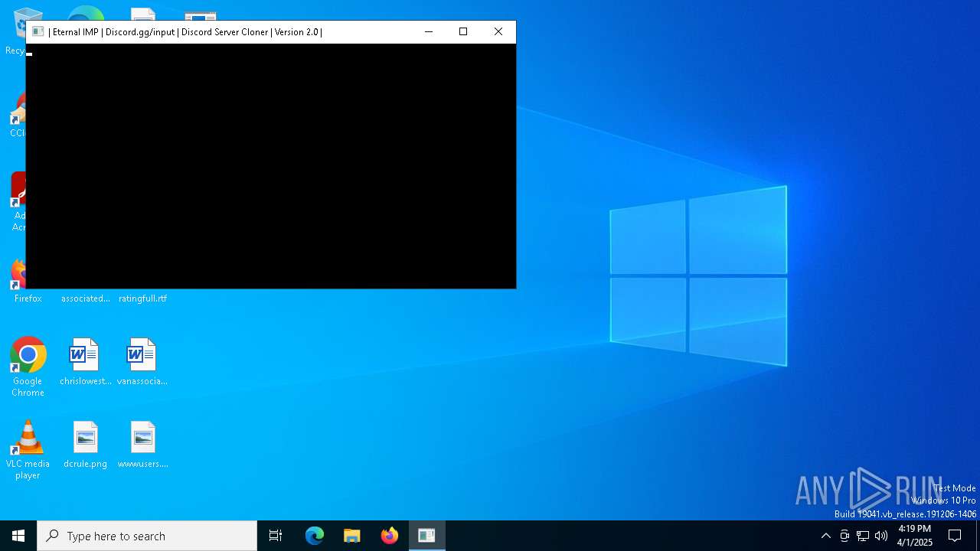Minimize the Discord Server Cloner window
This screenshot has width=980, height=551.
429,32
